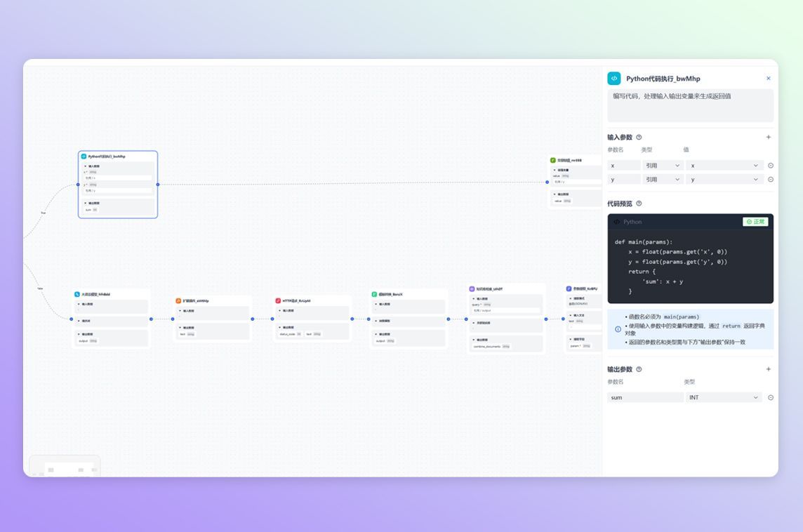Click input connector of top-right variable node
This screenshot has width=803, height=532.
pos(547,182)
